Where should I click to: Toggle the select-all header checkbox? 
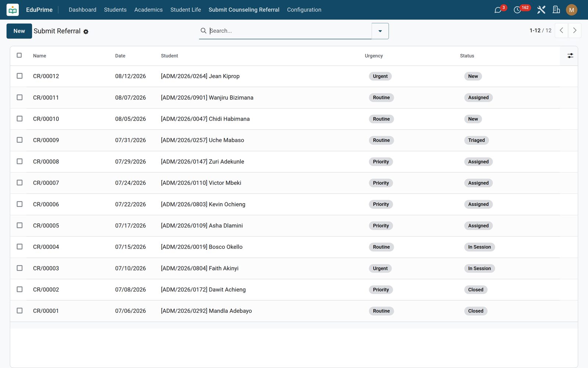pos(19,55)
